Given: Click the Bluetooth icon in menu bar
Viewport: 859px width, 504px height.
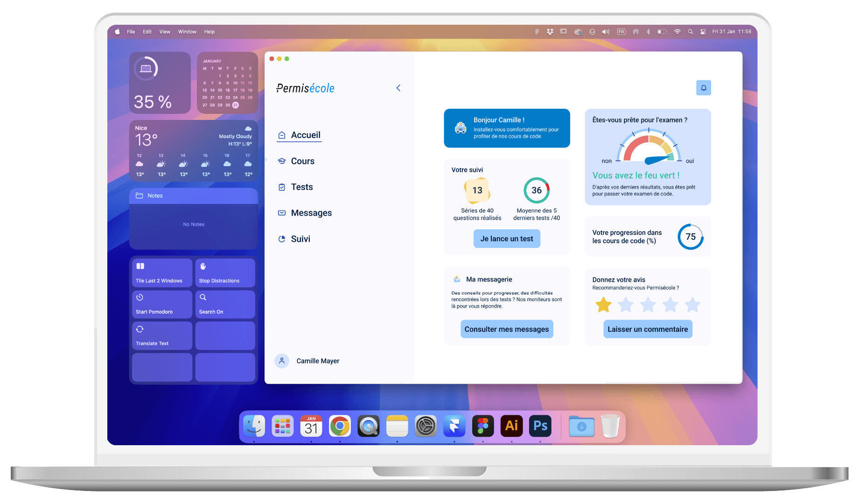Looking at the screenshot, I should click(x=648, y=32).
